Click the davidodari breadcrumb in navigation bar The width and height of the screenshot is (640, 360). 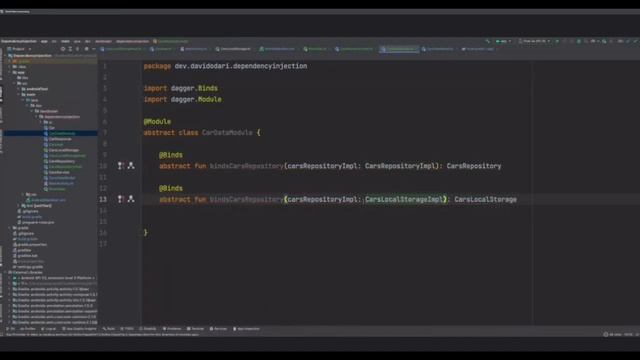click(x=103, y=41)
